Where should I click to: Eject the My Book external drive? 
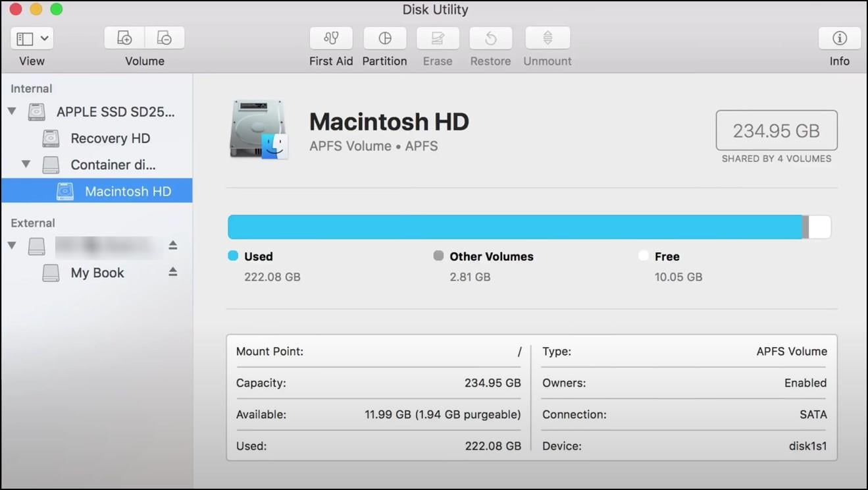point(172,272)
